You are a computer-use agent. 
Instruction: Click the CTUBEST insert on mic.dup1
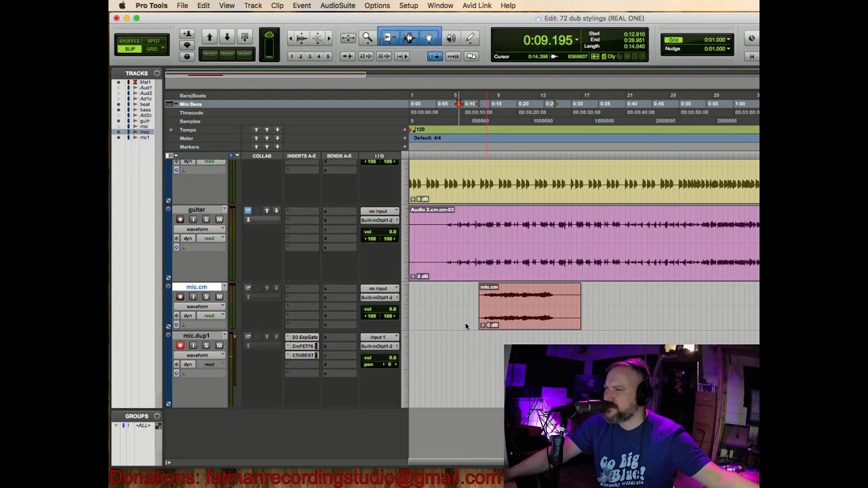tap(302, 355)
